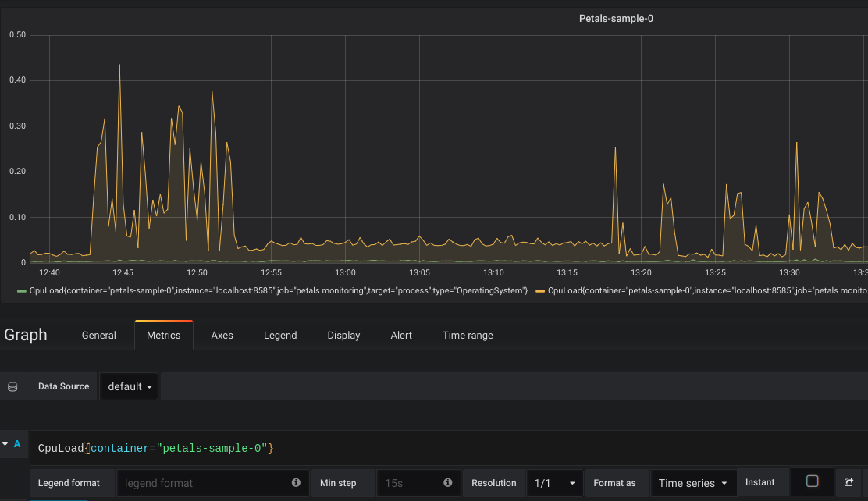868x501 pixels.
Task: Click the query letter A label
Action: click(x=17, y=444)
